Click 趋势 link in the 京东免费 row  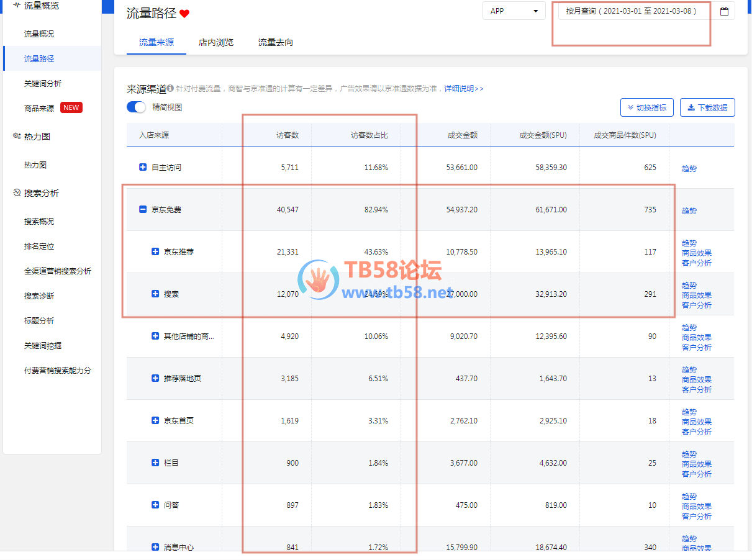click(x=689, y=210)
